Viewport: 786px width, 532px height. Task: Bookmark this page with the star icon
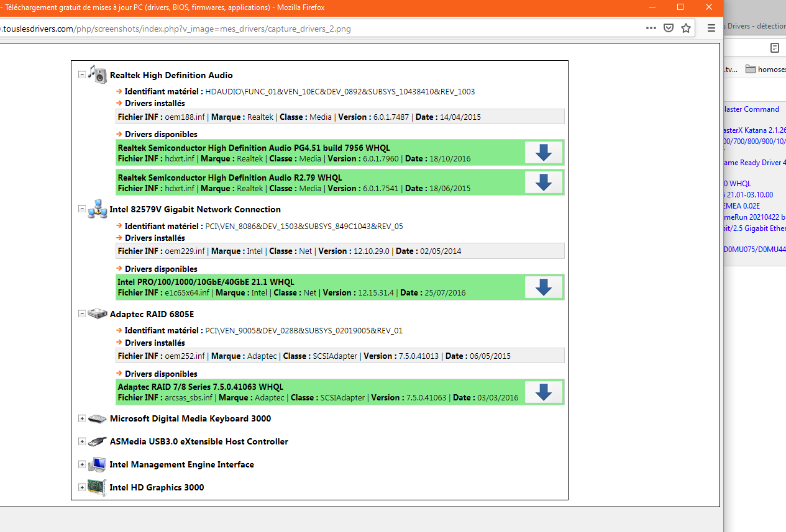coord(686,28)
